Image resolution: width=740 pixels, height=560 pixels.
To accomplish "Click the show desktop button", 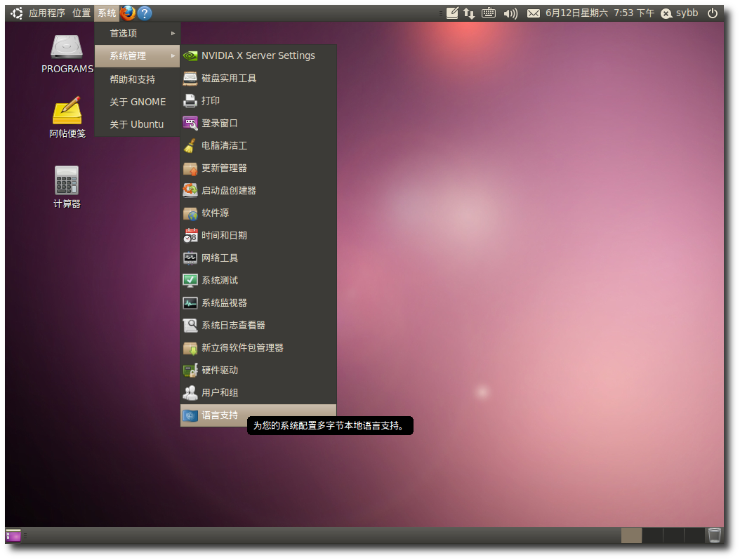I will click(x=13, y=535).
